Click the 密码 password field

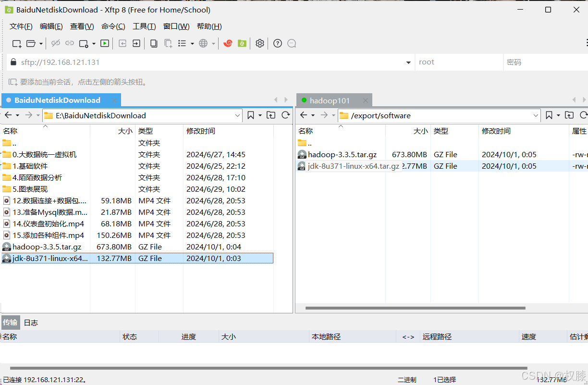[546, 62]
